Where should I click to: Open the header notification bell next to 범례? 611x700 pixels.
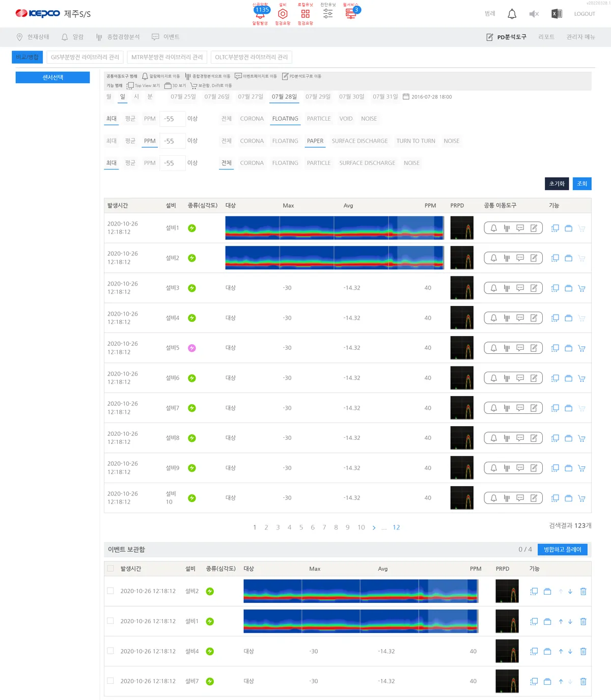point(512,14)
